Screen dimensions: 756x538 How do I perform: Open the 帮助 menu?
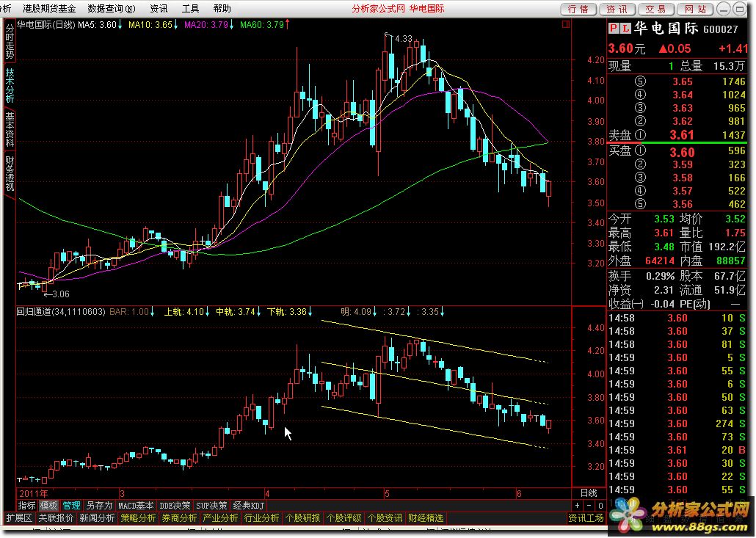[222, 8]
